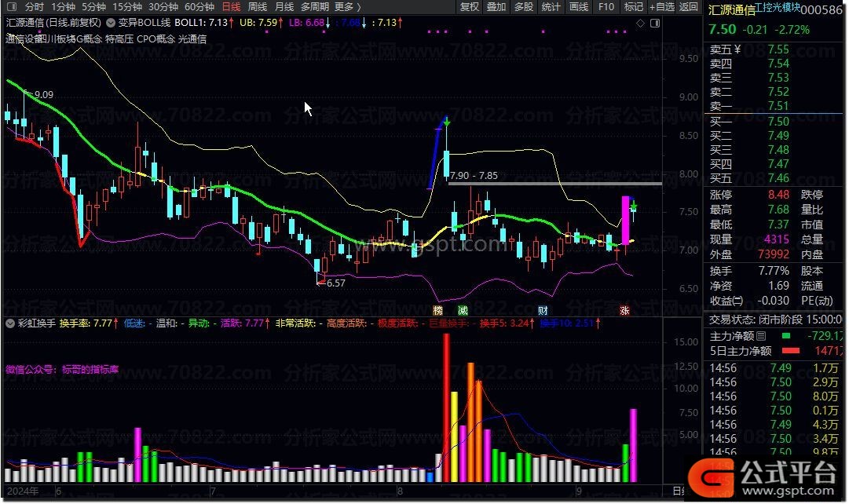Toggle the panel layout icon before 分时

click(12, 7)
